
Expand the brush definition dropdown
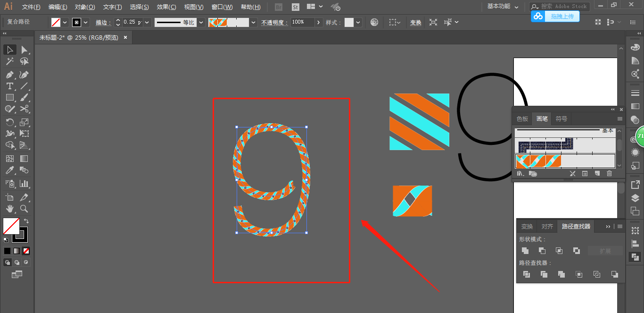pyautogui.click(x=254, y=22)
